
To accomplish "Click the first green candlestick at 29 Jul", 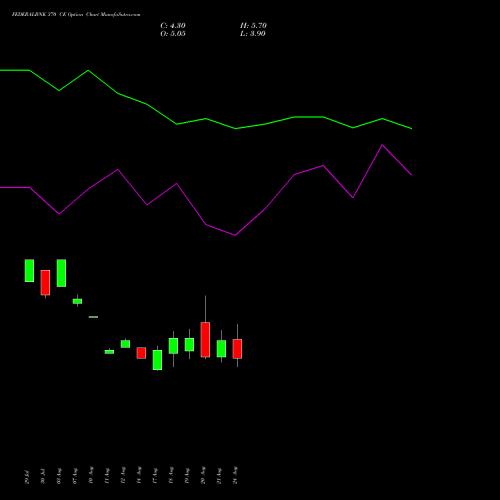I will (29, 270).
